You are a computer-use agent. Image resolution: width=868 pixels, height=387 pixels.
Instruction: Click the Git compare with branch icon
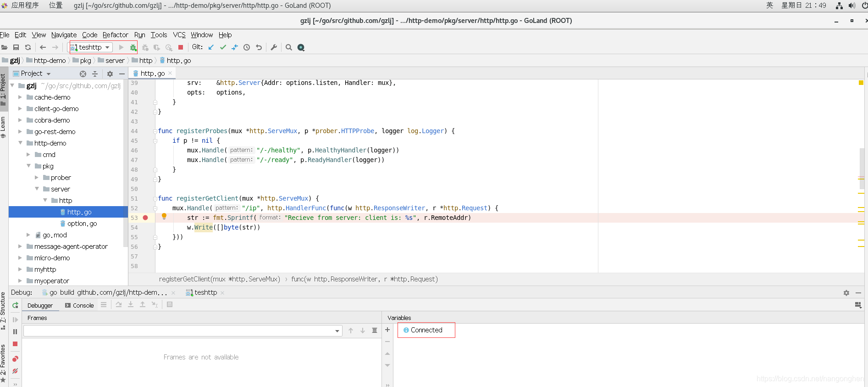coord(235,47)
